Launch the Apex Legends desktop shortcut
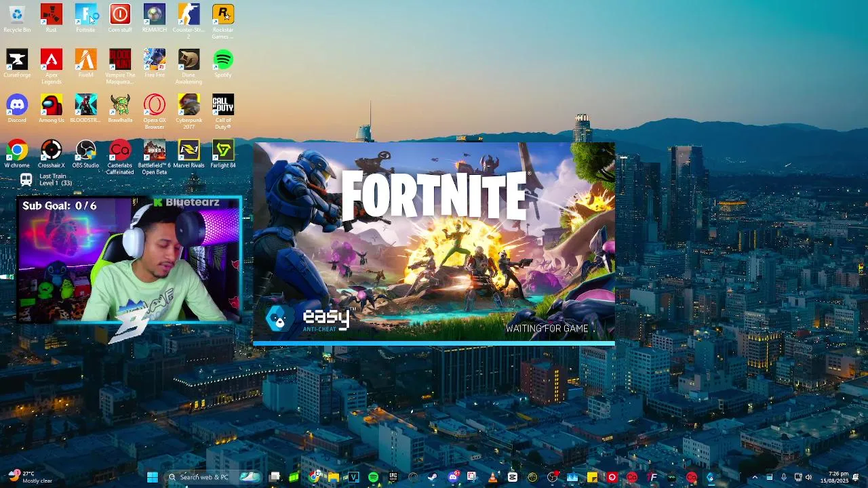Screen dimensions: 868x488 (51, 66)
